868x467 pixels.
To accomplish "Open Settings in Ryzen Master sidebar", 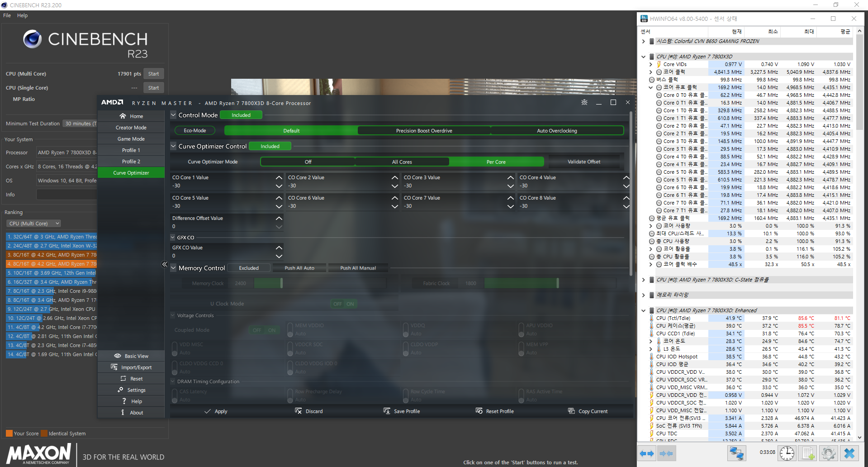I will click(x=131, y=390).
